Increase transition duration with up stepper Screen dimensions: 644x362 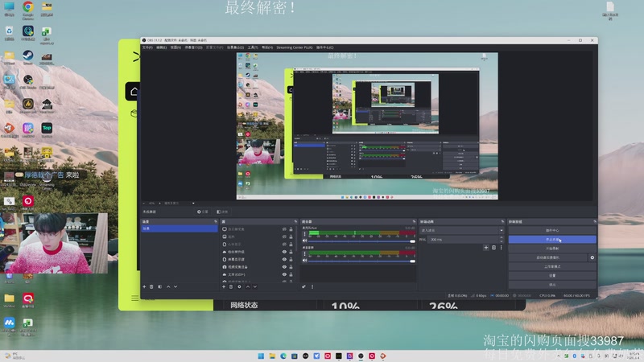click(501, 237)
